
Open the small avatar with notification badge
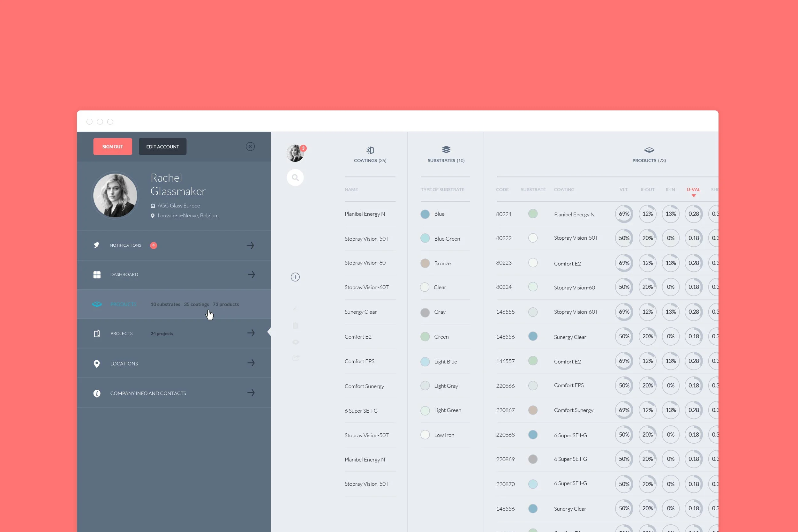tap(295, 153)
